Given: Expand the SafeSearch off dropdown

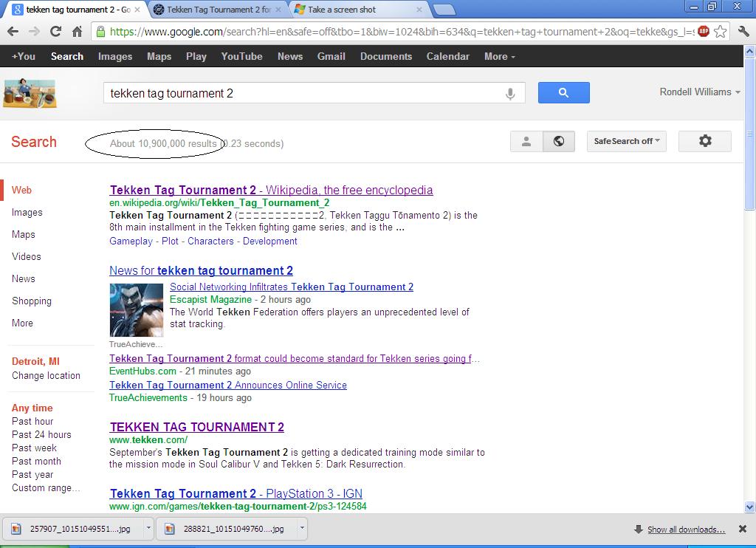Looking at the screenshot, I should point(626,141).
